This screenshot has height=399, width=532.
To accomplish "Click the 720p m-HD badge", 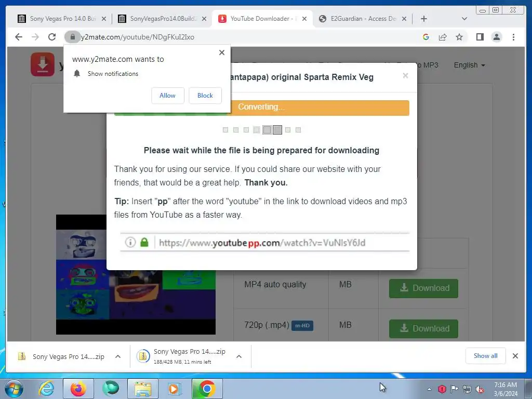I will [x=302, y=326].
